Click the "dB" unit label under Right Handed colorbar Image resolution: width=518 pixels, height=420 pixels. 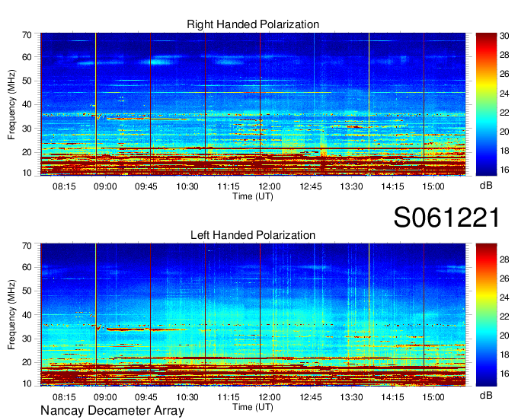(x=486, y=186)
